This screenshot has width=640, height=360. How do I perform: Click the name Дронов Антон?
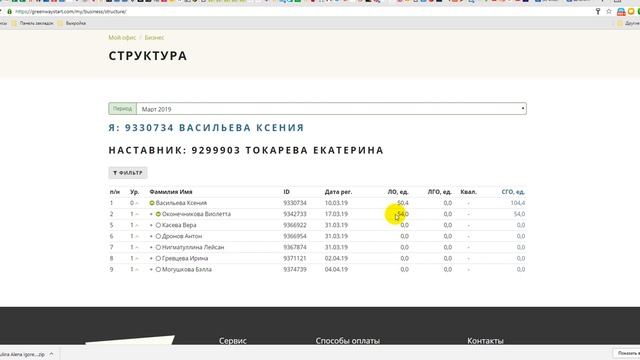coord(182,236)
